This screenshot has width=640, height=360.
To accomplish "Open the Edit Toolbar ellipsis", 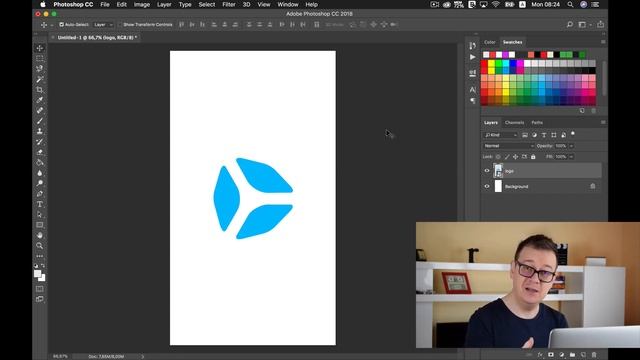I will 40,256.
